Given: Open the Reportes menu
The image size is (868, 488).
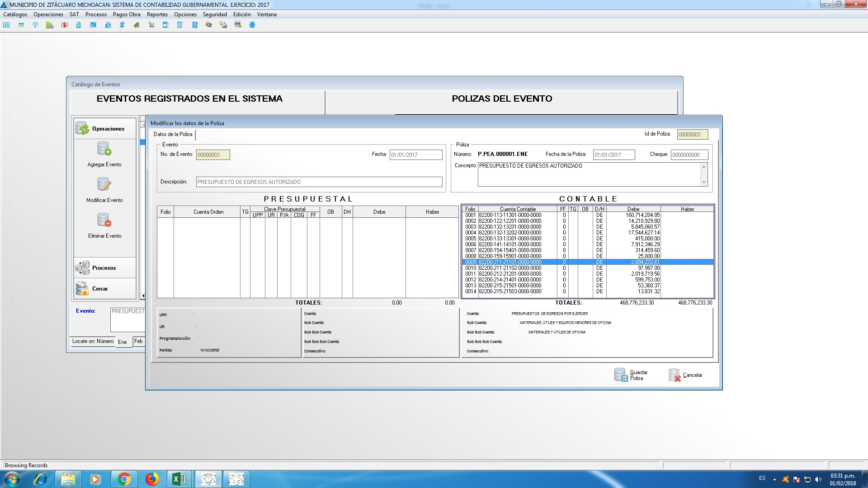Looking at the screenshot, I should click(x=157, y=14).
